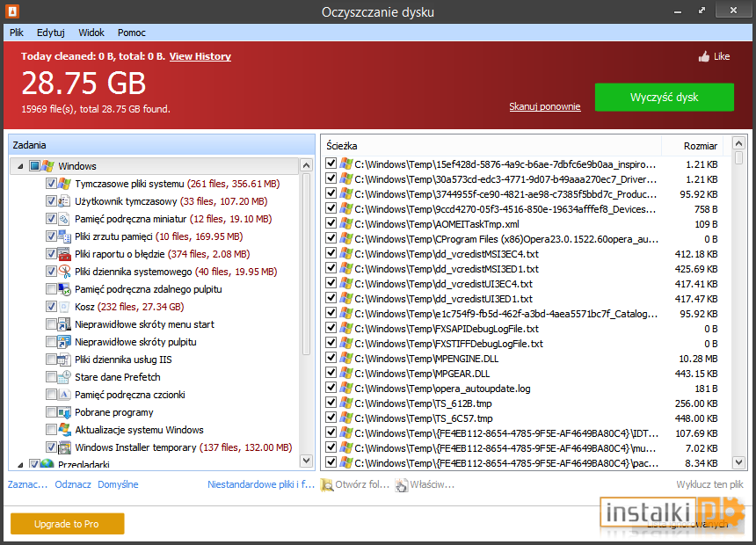Click the Pamięć podręczna miniatur icon

[64, 219]
